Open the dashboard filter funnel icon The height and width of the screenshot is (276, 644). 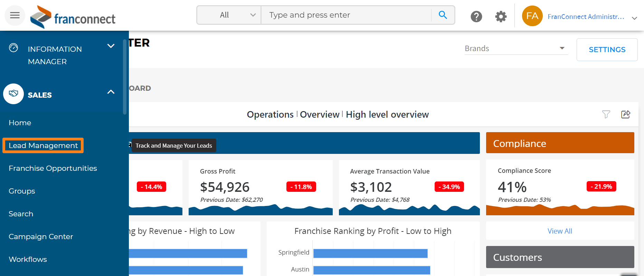606,114
